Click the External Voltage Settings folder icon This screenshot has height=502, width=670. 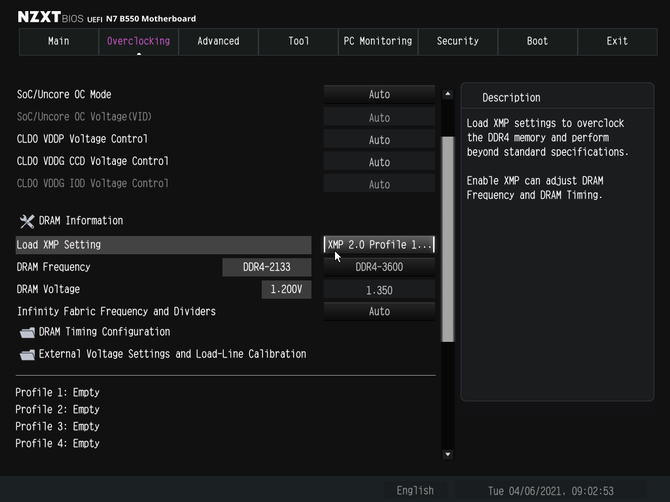coord(27,355)
